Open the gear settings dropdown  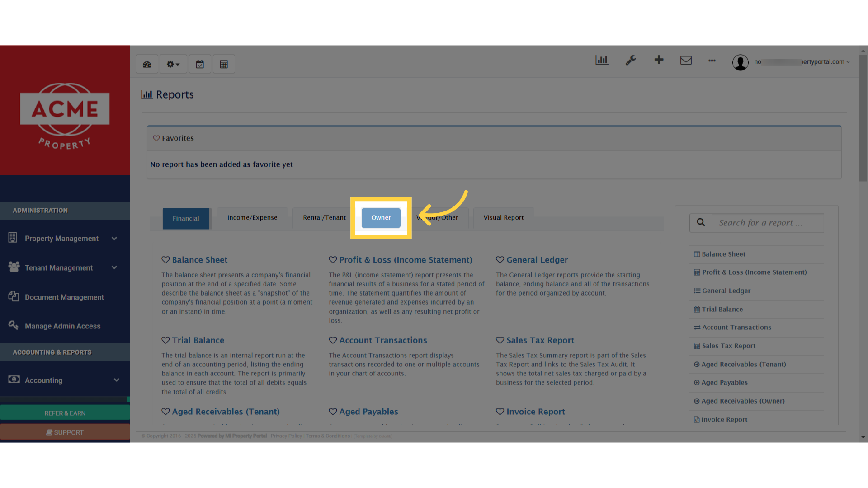click(x=173, y=64)
